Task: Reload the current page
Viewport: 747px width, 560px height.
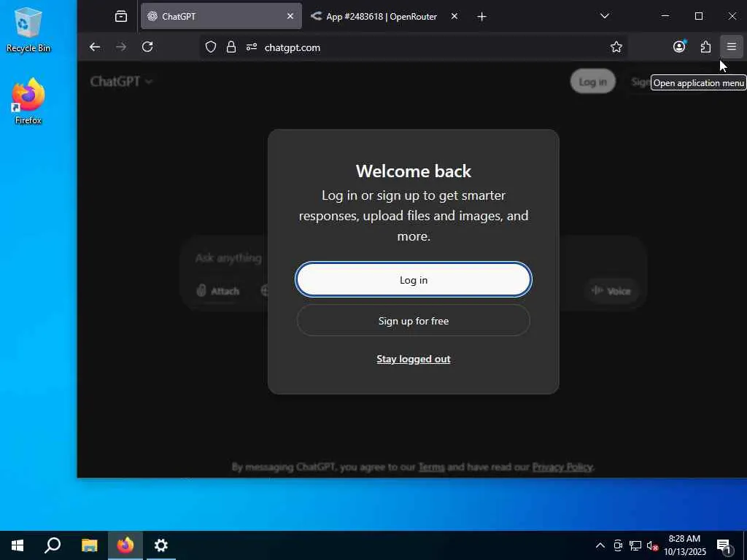Action: click(147, 47)
